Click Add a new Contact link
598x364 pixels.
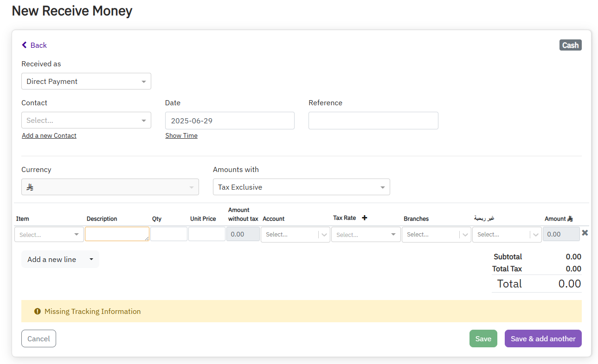pyautogui.click(x=49, y=135)
